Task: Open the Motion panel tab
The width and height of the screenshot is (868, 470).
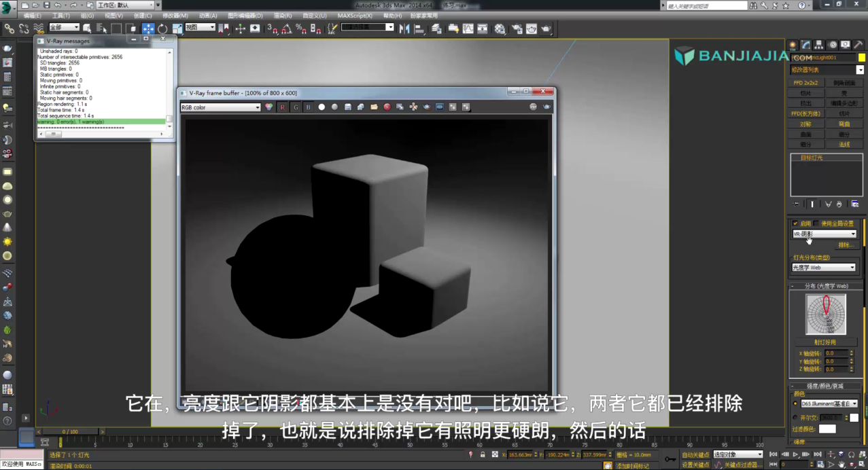Action: [x=833, y=45]
